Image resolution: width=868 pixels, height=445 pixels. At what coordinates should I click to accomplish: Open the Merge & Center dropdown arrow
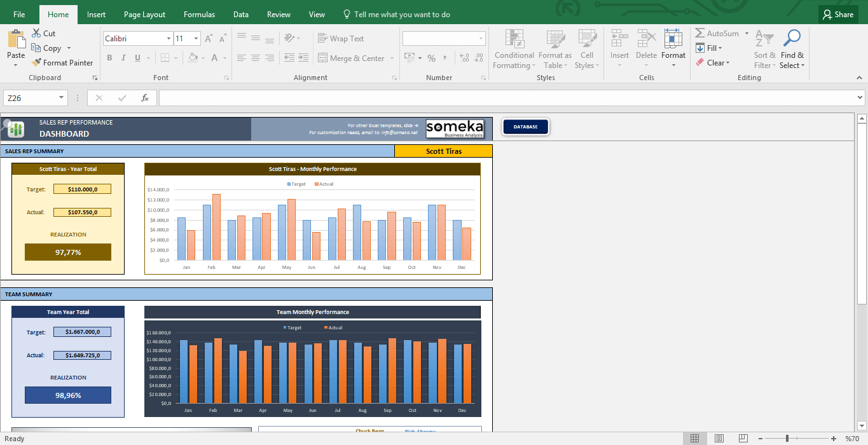392,58
